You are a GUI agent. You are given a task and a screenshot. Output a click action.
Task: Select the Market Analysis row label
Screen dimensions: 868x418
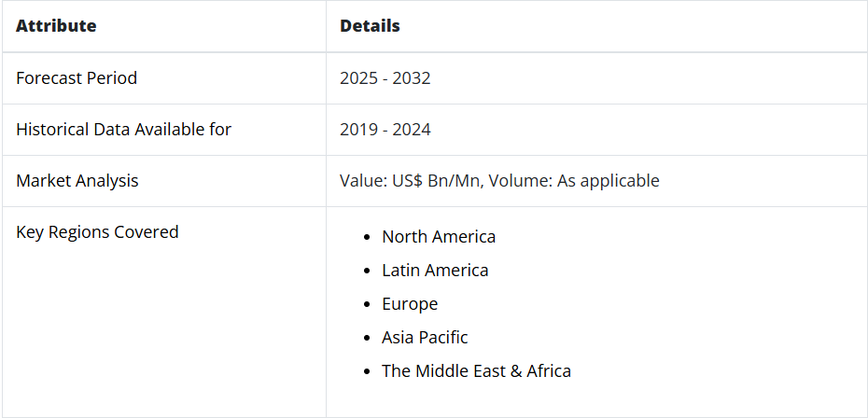[x=77, y=181]
